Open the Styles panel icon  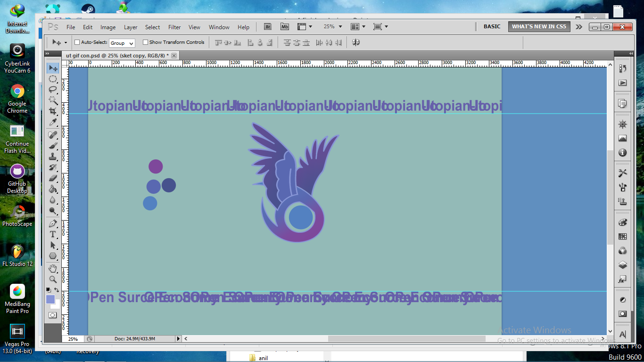pyautogui.click(x=623, y=279)
